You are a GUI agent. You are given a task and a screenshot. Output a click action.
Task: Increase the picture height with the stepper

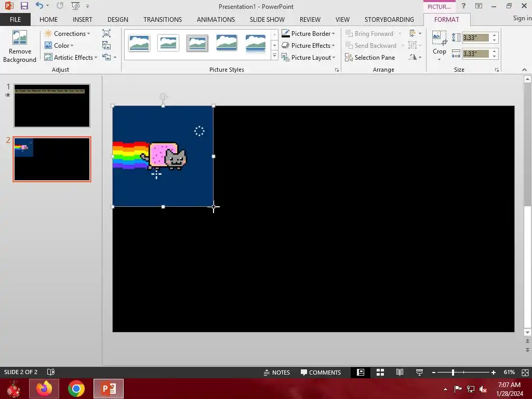click(495, 35)
